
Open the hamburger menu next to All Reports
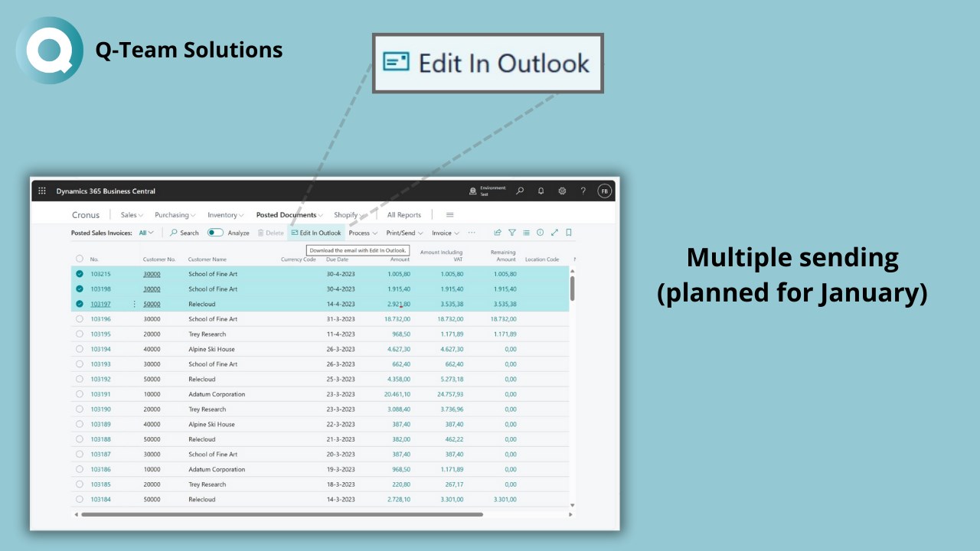[x=450, y=215]
